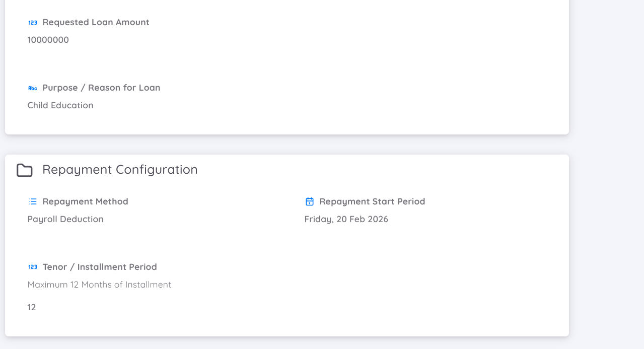644x349 pixels.
Task: Click empty space below Repayment Start Period date
Action: coord(403,272)
